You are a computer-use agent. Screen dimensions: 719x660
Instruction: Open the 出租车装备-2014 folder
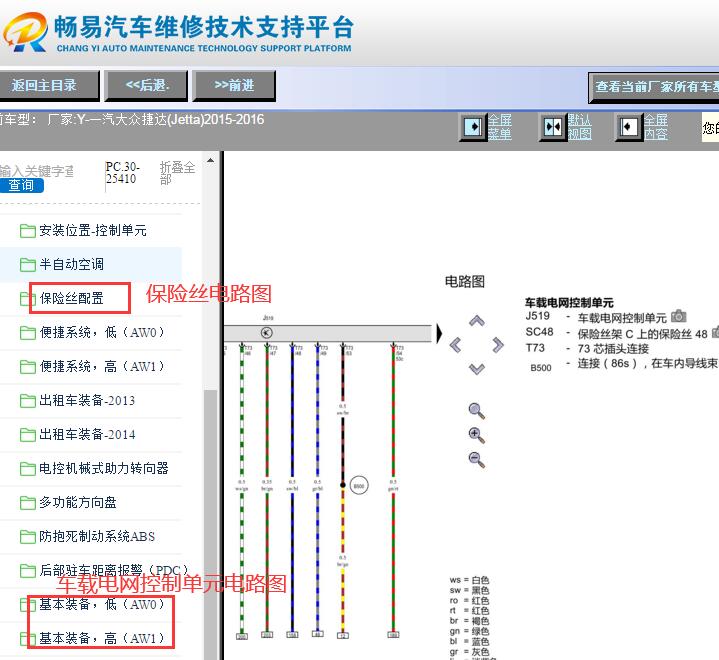click(x=78, y=434)
